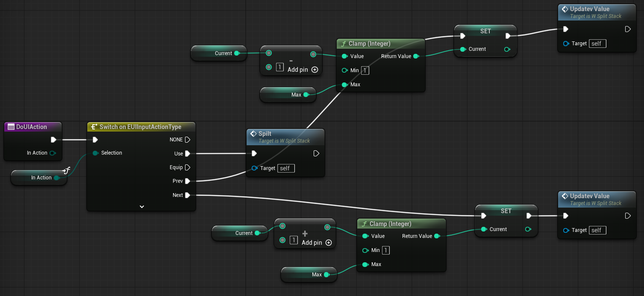Click Add pin on the subtract node

click(315, 70)
